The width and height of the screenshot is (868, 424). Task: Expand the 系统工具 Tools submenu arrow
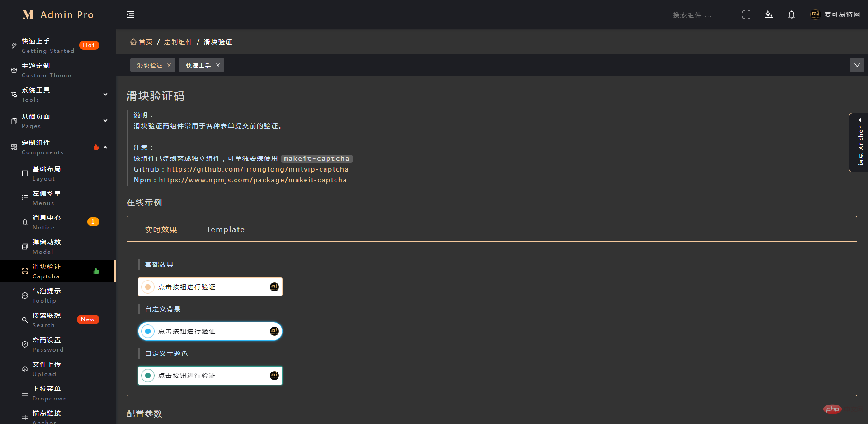(105, 95)
